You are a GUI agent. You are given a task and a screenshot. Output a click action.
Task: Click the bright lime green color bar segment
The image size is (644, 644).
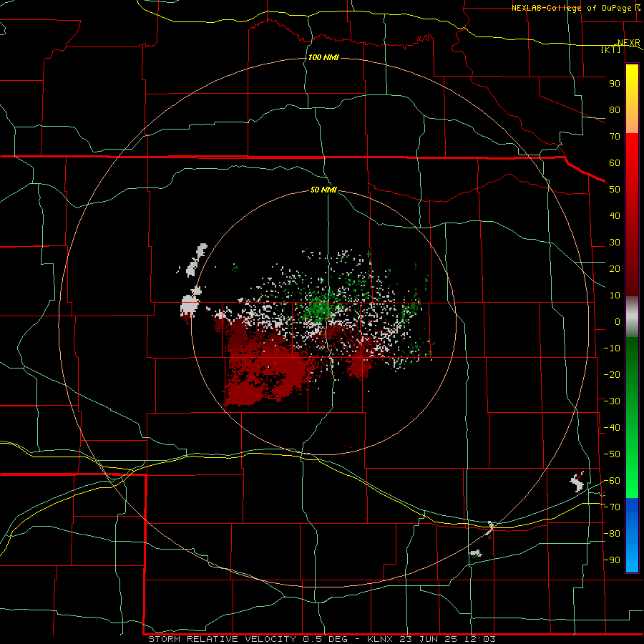[632, 481]
